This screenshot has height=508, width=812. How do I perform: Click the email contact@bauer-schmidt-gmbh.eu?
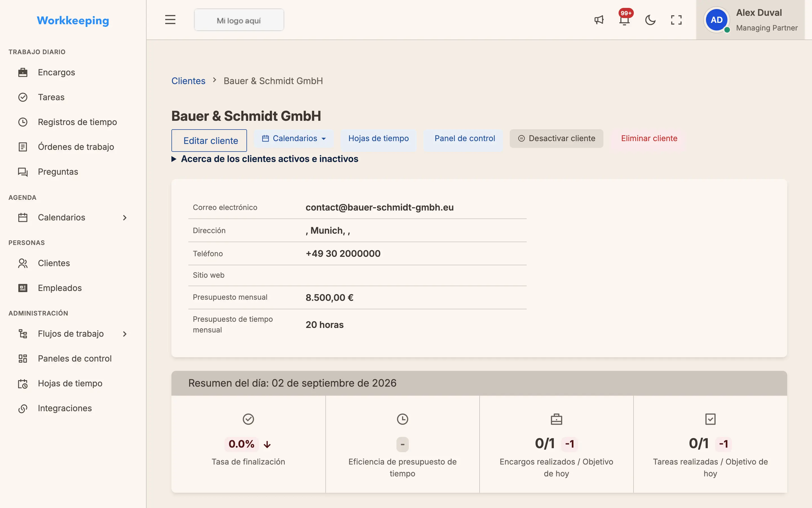(379, 207)
